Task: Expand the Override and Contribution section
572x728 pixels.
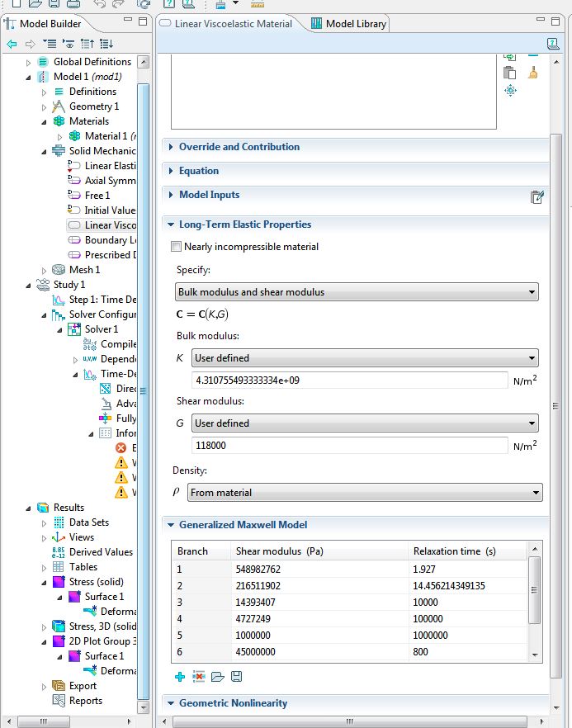Action: point(239,147)
